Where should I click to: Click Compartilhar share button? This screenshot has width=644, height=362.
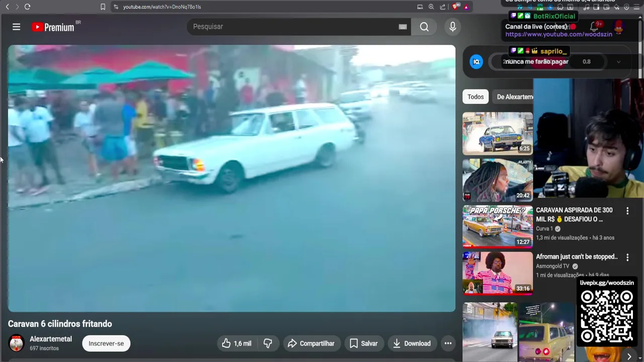click(311, 343)
